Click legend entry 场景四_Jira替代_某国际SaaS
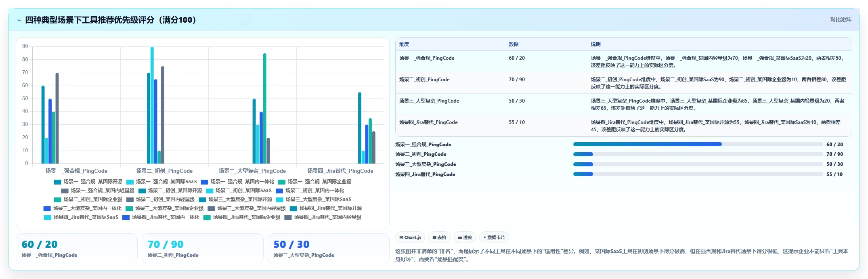The width and height of the screenshot is (868, 279). (x=81, y=217)
